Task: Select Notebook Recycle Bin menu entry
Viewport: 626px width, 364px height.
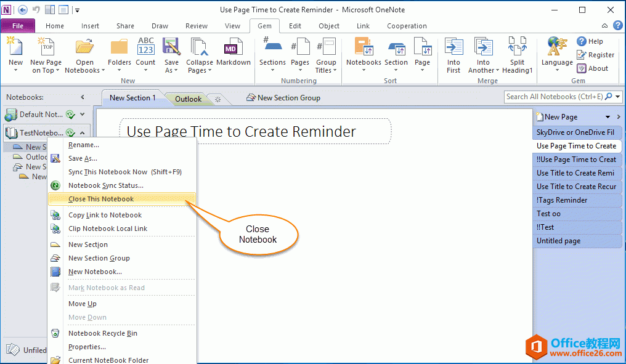Action: point(102,333)
